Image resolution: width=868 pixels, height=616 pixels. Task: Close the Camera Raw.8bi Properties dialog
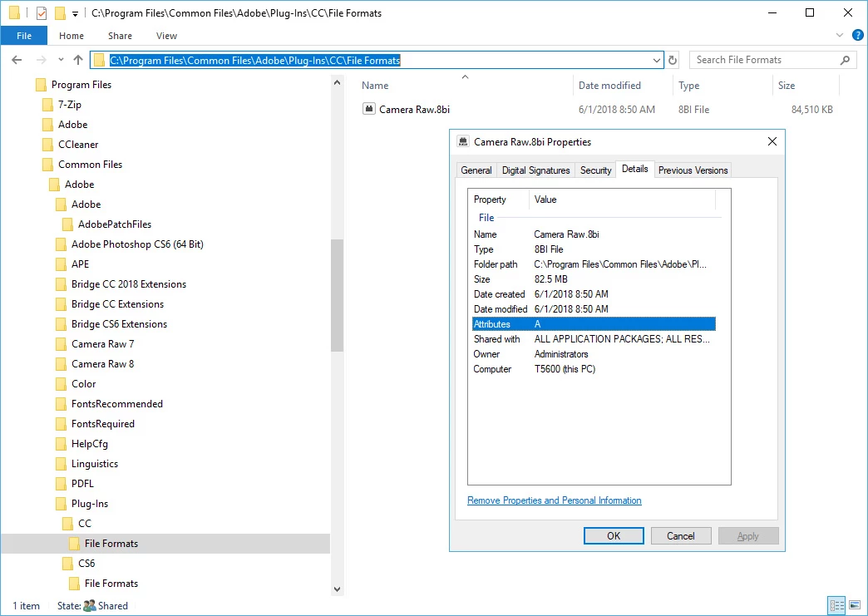click(772, 141)
